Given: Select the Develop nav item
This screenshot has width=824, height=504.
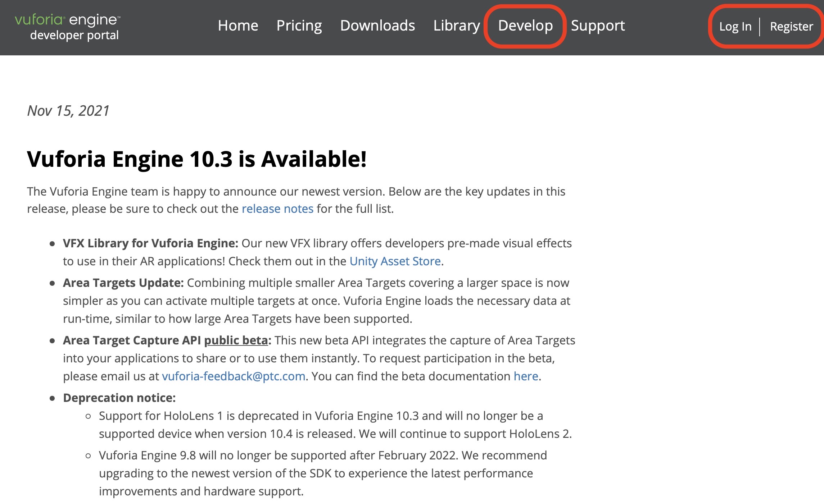Looking at the screenshot, I should point(525,26).
